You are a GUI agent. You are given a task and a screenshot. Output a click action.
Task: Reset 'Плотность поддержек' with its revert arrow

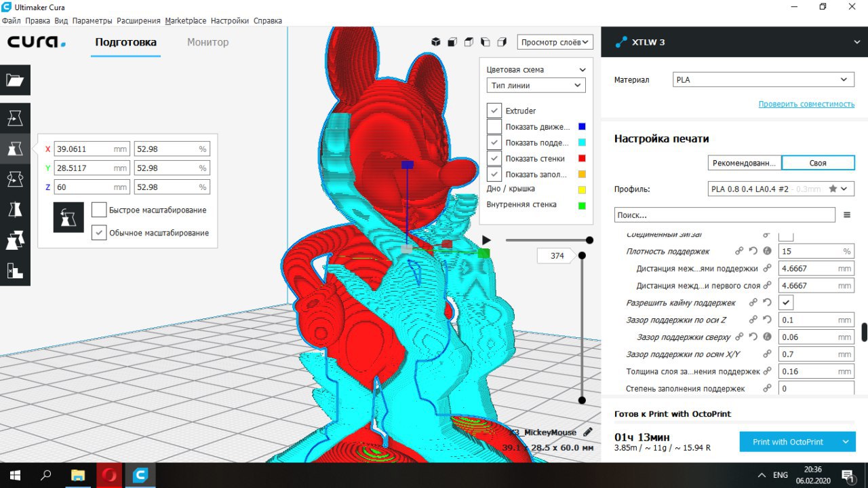pyautogui.click(x=755, y=251)
